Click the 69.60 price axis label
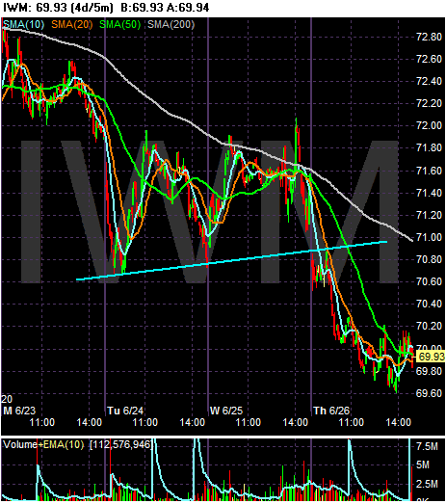The height and width of the screenshot is (504, 446). coord(429,394)
